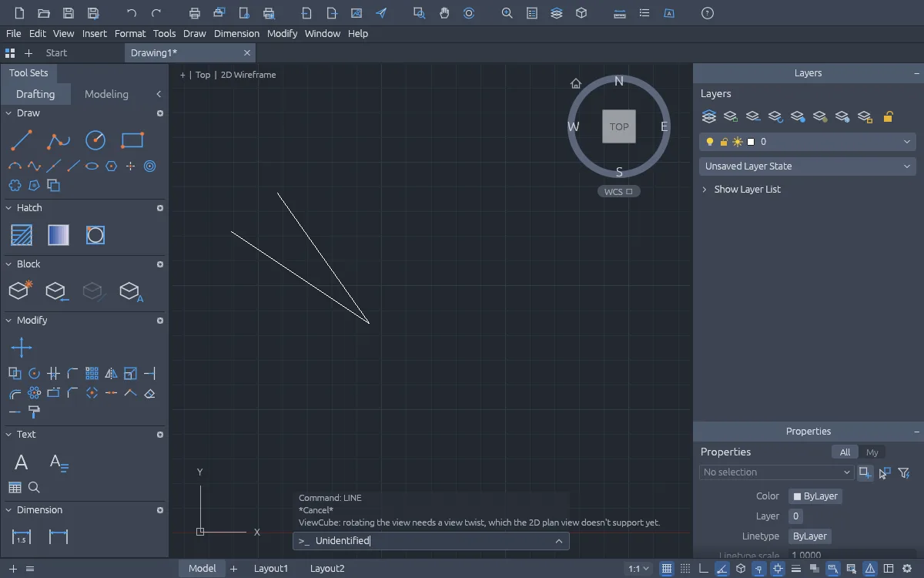
Task: Open the current layer dropdown
Action: [x=808, y=142]
